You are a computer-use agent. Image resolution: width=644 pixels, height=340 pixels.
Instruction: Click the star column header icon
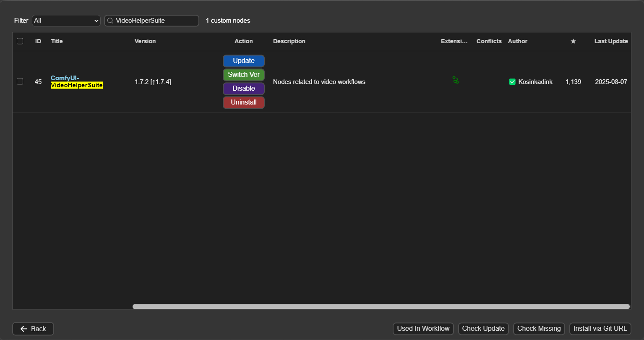[x=573, y=41]
